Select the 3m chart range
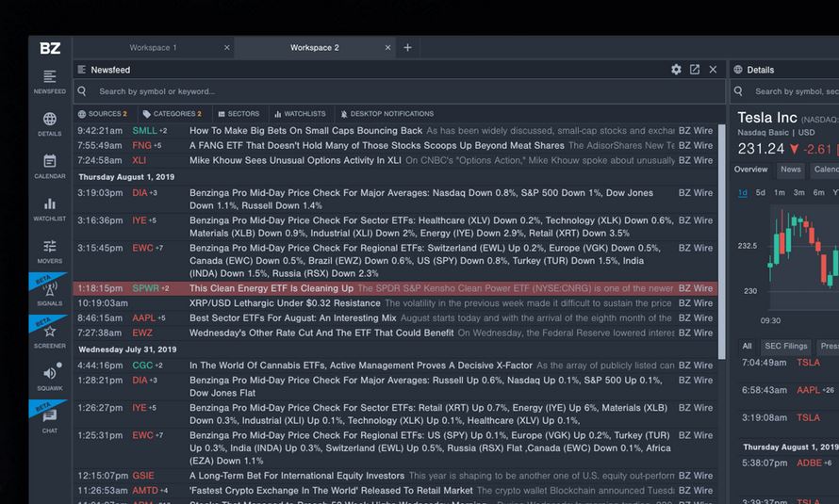Image resolution: width=839 pixels, height=504 pixels. pyautogui.click(x=798, y=192)
